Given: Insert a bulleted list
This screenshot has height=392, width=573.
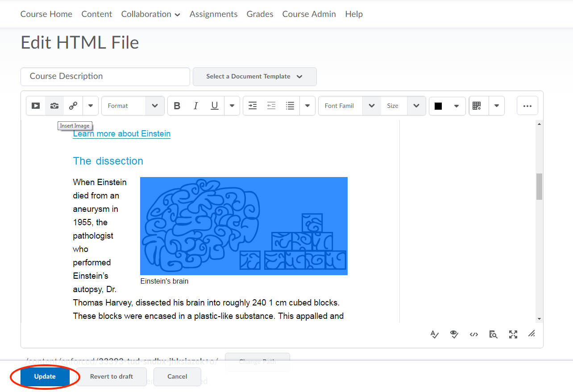Looking at the screenshot, I should pos(290,106).
